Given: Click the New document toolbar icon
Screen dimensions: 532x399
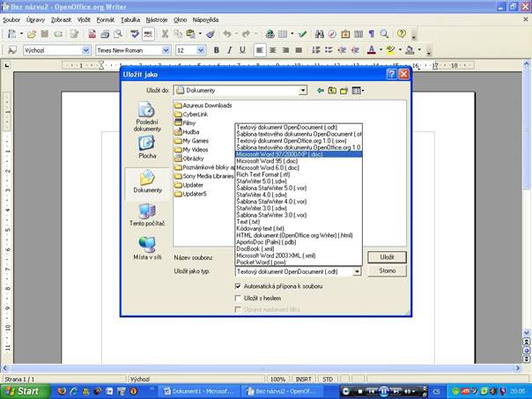Looking at the screenshot, I should point(12,33).
